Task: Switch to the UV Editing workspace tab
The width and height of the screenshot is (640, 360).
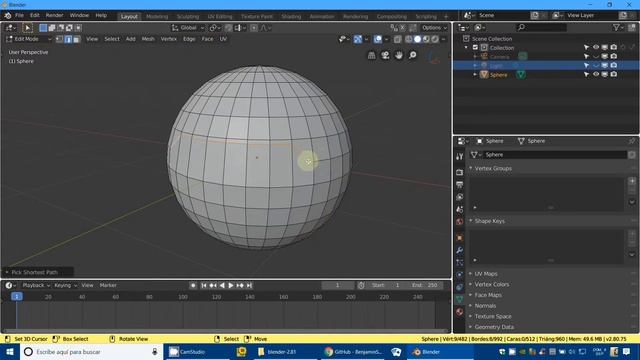Action: point(220,16)
